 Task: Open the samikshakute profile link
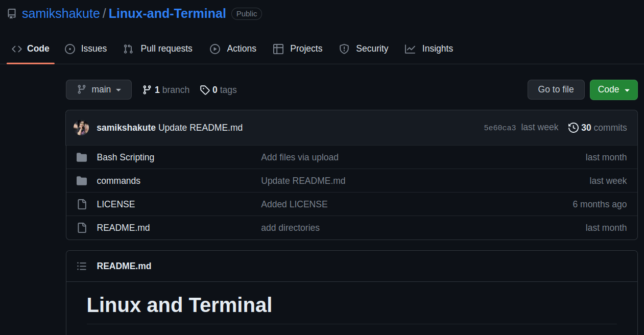61,14
